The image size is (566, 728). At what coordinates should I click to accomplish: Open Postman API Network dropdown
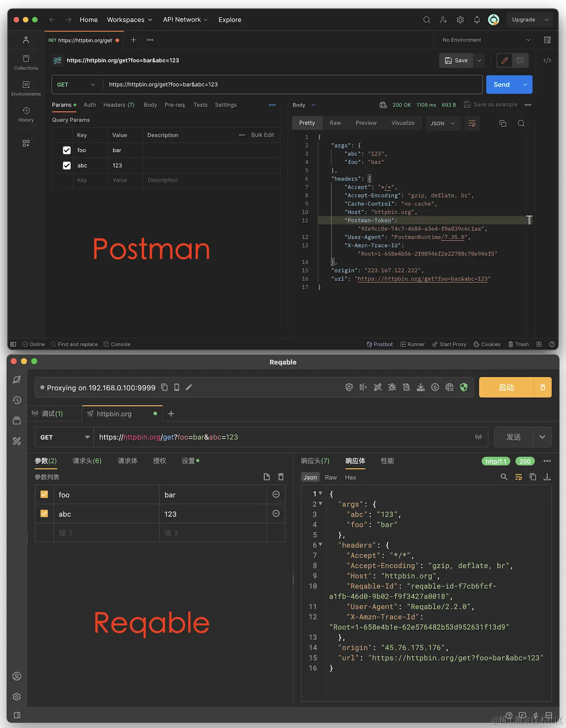point(185,20)
